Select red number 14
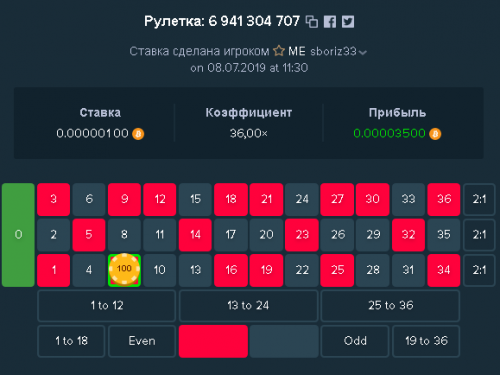This screenshot has width=500, height=375. tap(195, 235)
